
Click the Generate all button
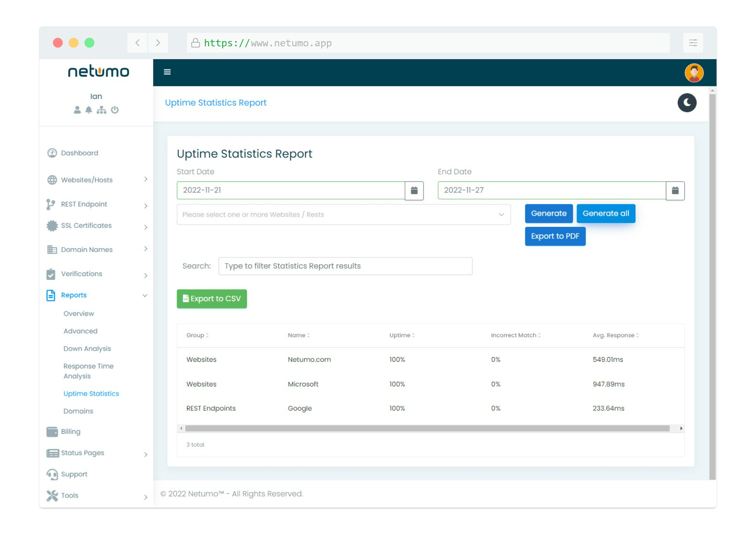(x=606, y=214)
